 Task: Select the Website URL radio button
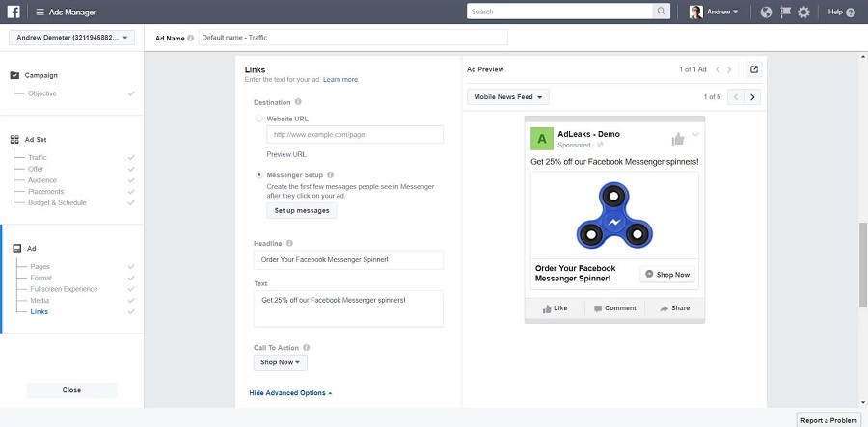[x=258, y=119]
